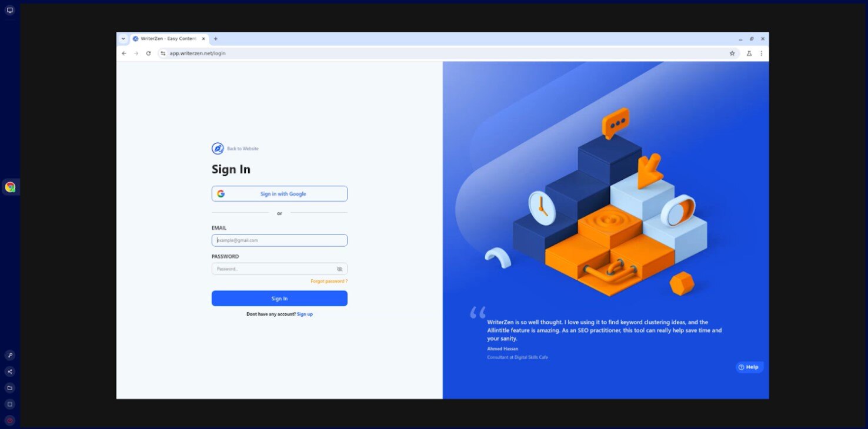Screen dimensions: 868x429
Task: Go back to previous page
Action: (x=124, y=53)
